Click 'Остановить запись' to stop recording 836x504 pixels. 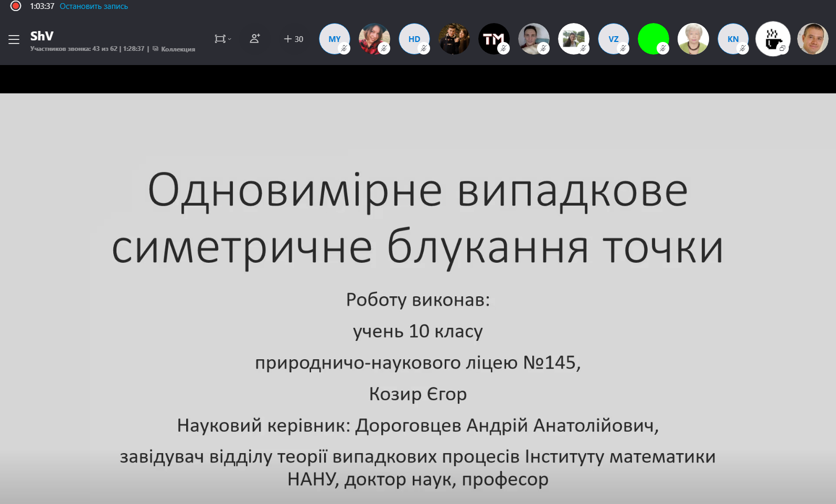tap(93, 6)
